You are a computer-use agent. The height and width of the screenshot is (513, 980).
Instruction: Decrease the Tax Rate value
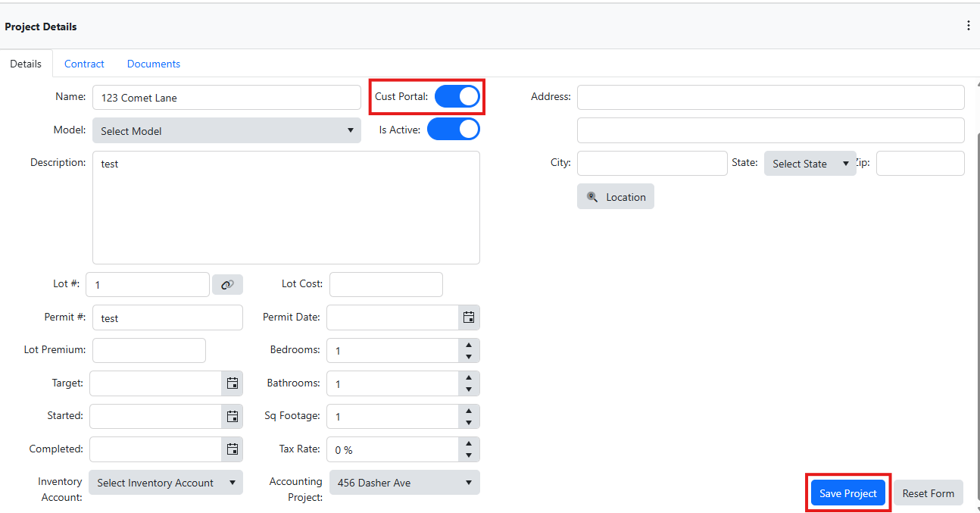tap(469, 455)
